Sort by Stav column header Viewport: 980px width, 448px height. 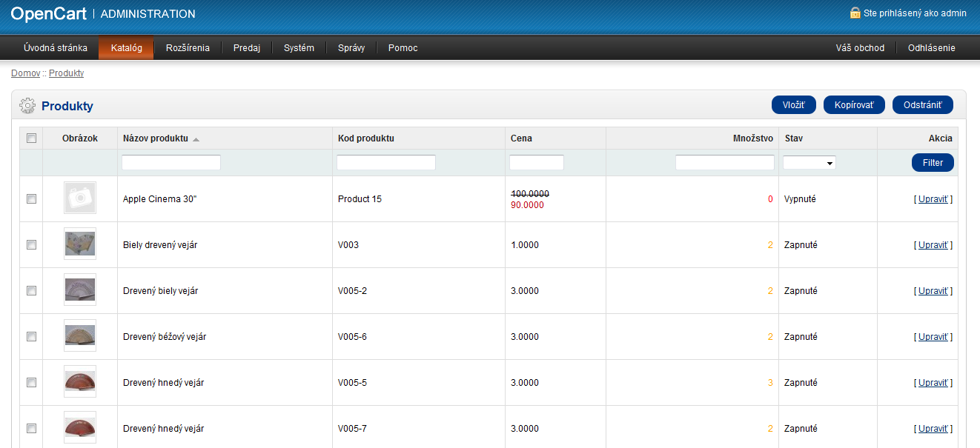pos(793,138)
